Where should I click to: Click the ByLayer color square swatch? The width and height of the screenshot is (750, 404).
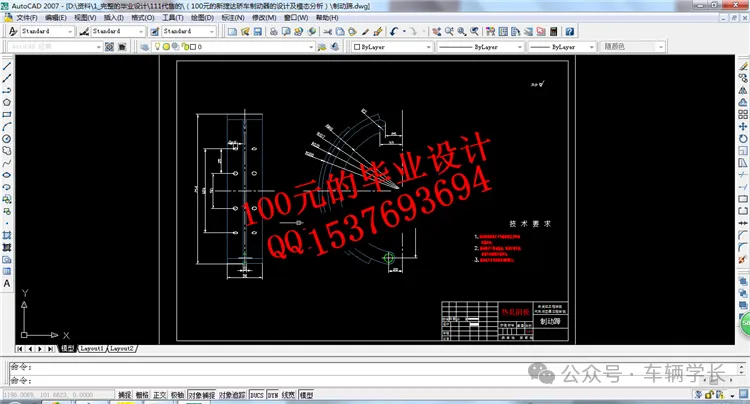point(357,47)
